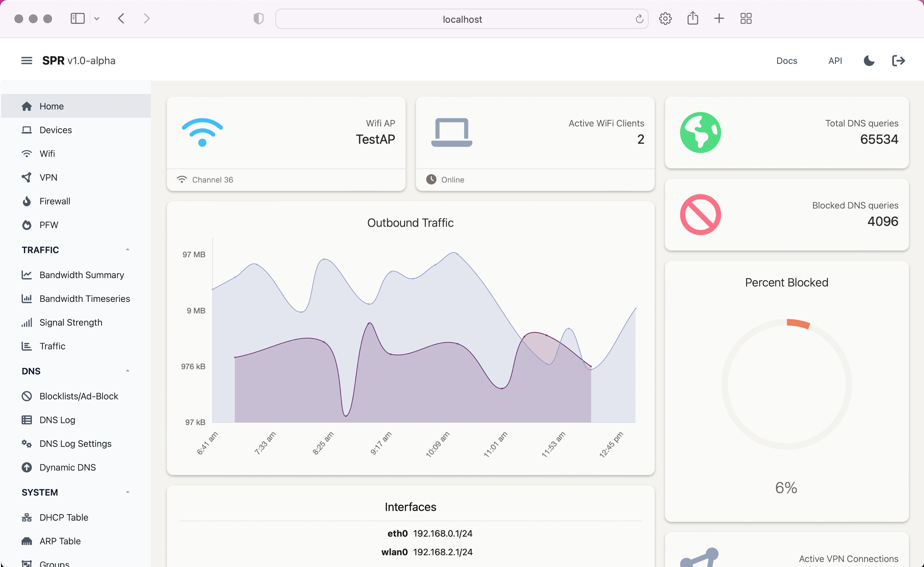Reload the page in browser

(x=639, y=19)
